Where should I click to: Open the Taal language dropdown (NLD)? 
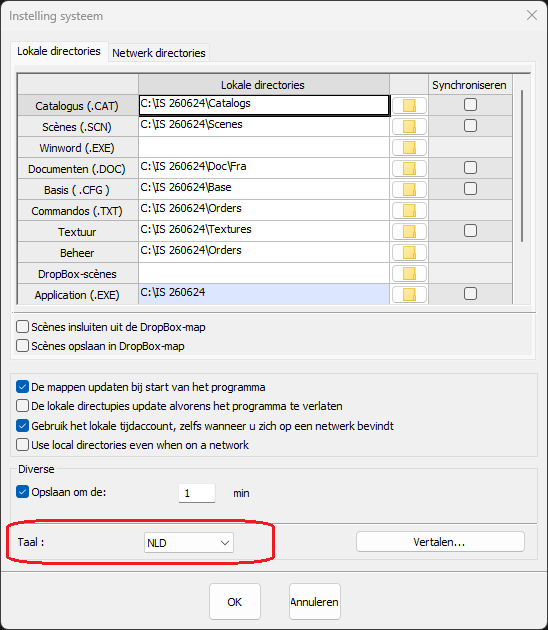[x=188, y=543]
